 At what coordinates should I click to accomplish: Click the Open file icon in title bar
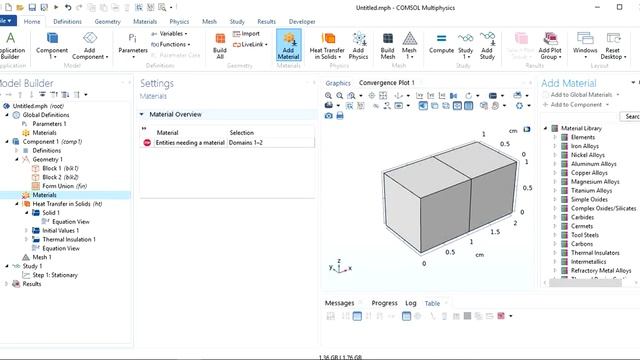point(20,7)
